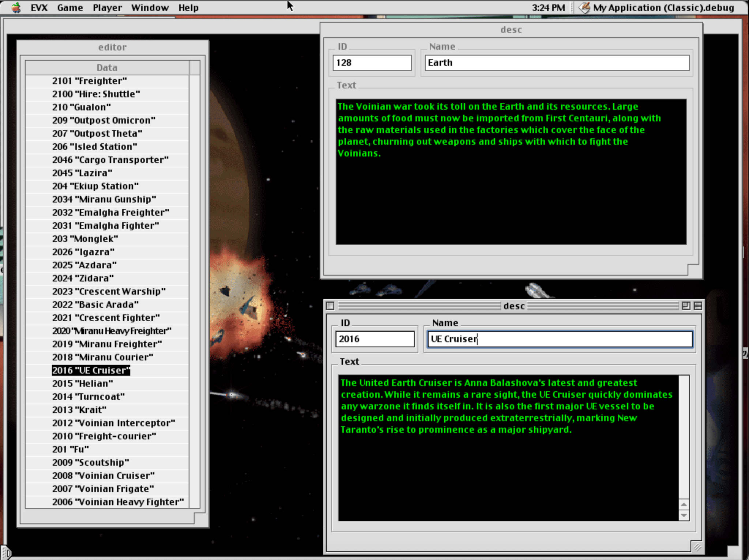The width and height of the screenshot is (749, 560).
Task: Select 2009 "Scoutship" row
Action: click(107, 462)
